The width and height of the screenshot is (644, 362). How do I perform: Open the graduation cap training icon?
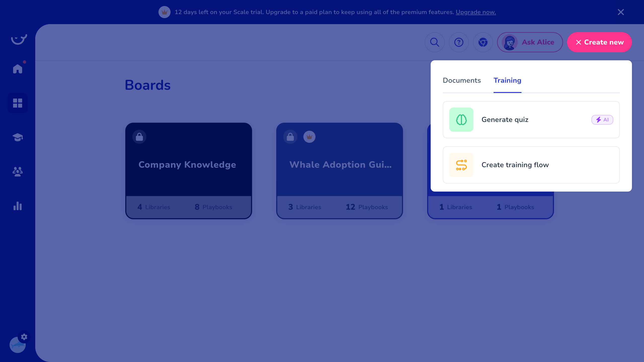pyautogui.click(x=18, y=137)
